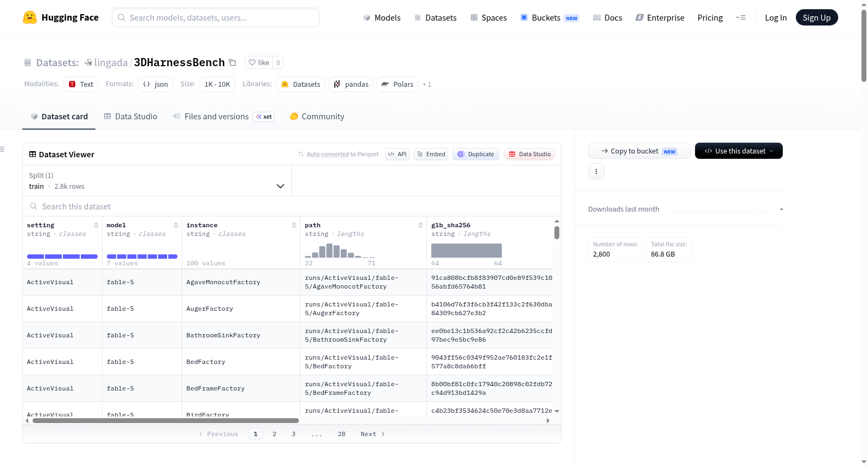Click the Sign Up button
Viewport: 868px width, 467px height.
(x=816, y=17)
